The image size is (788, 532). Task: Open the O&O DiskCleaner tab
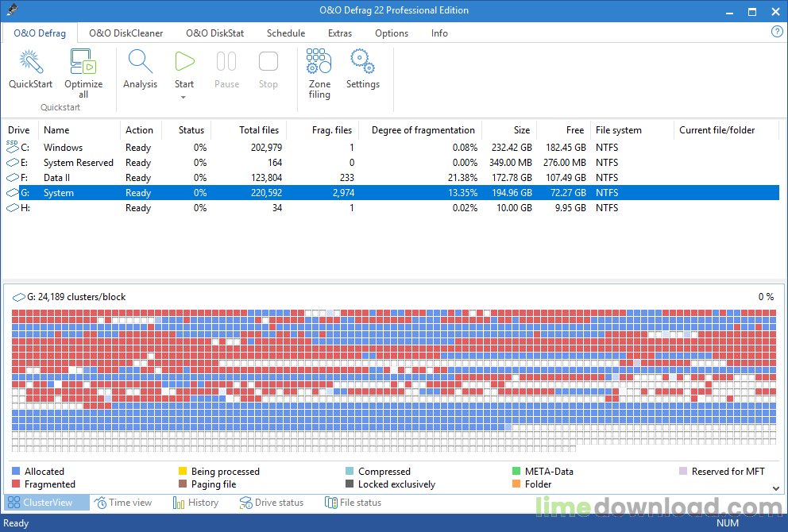(x=126, y=33)
